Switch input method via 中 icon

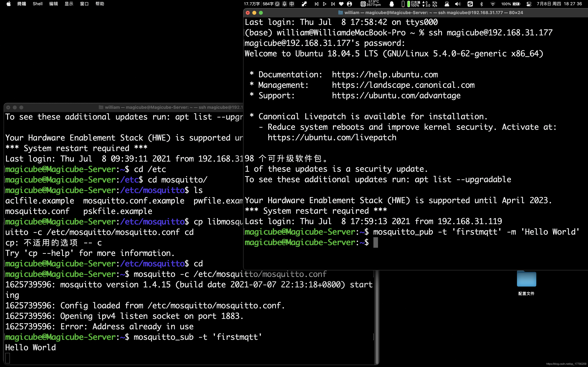point(292,4)
